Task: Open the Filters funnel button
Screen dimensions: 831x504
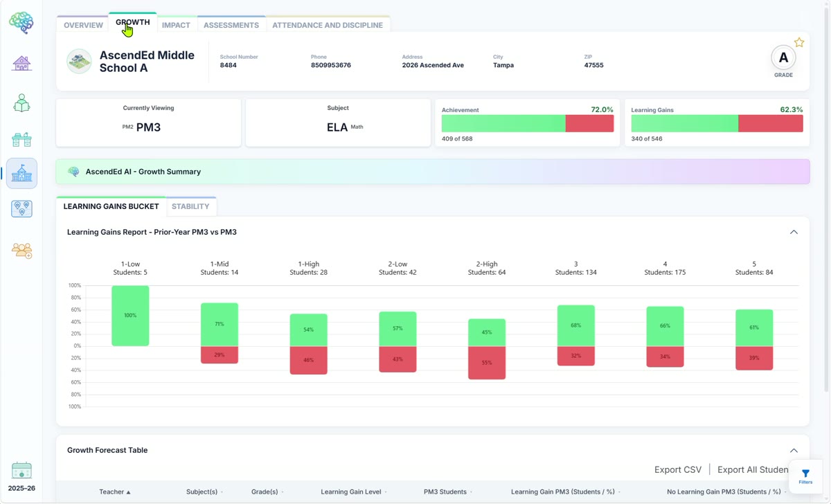Action: pos(805,476)
